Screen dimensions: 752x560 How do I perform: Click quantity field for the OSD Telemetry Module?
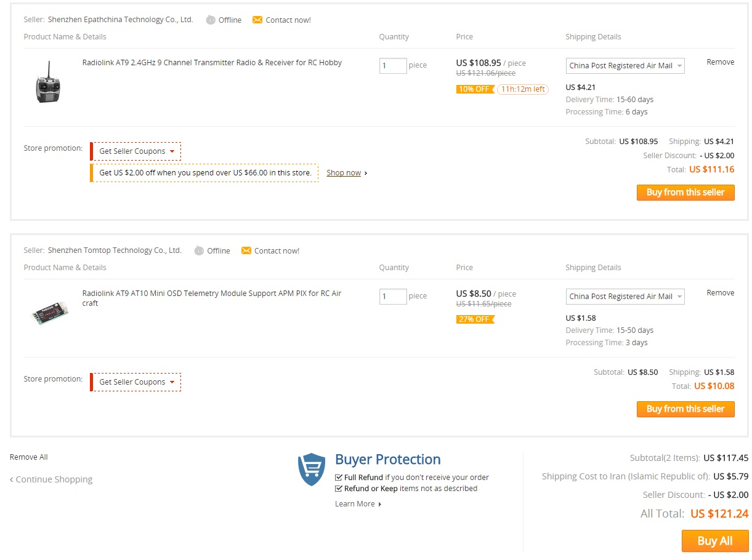point(393,296)
